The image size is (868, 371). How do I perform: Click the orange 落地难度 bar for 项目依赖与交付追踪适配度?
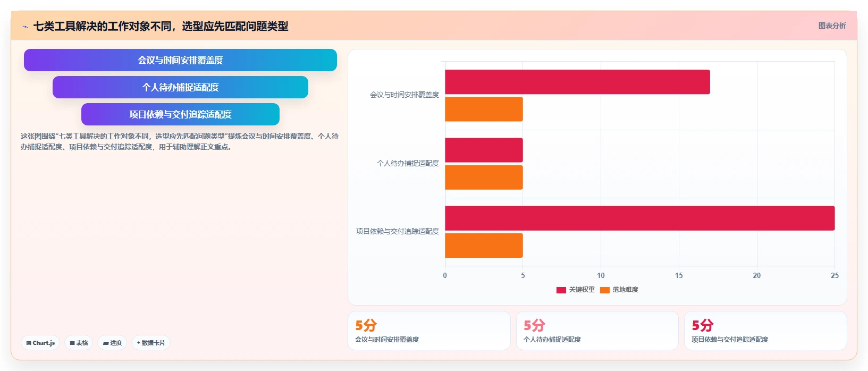[484, 246]
